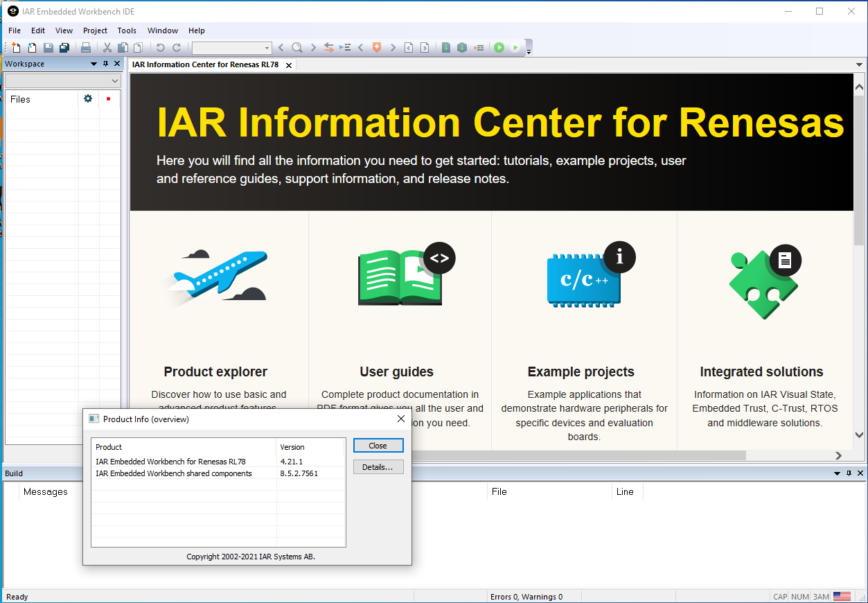The height and width of the screenshot is (603, 868).
Task: Click the Find magnifier icon
Action: pyautogui.click(x=297, y=47)
